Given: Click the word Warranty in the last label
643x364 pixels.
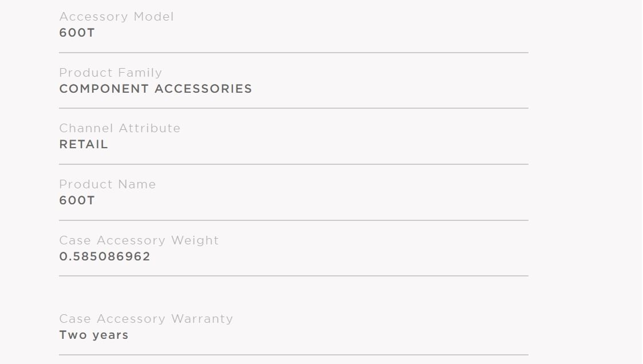Looking at the screenshot, I should pos(202,318).
